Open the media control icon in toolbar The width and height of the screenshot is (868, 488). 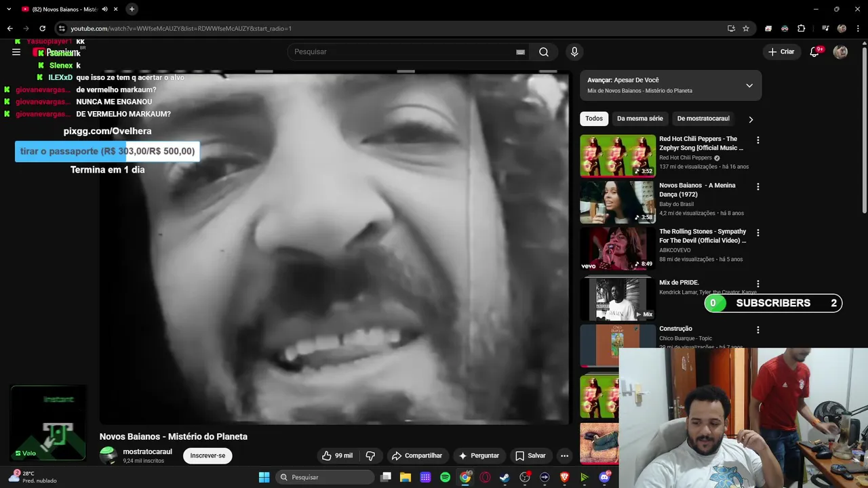pyautogui.click(x=825, y=28)
